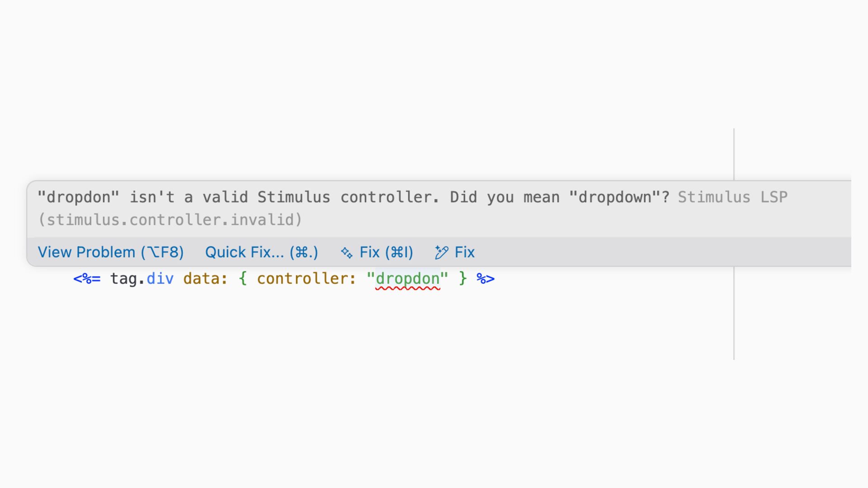Click the gray "Stimulus LSP" source label
Viewport: 868px width, 488px height.
click(732, 197)
